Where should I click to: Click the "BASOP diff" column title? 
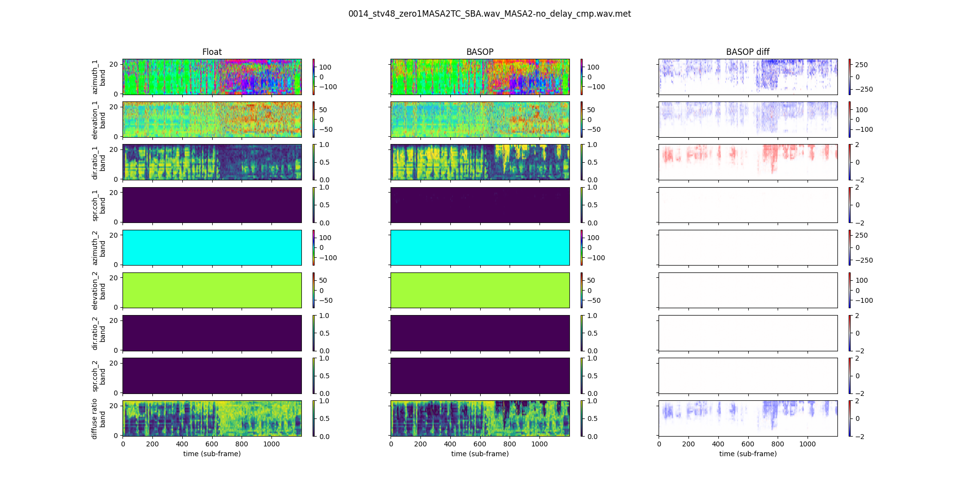(748, 52)
